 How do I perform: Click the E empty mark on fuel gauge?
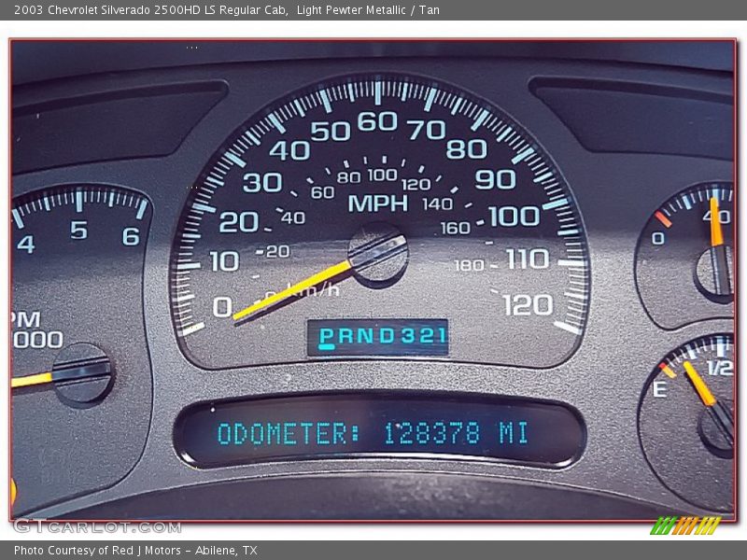659,389
